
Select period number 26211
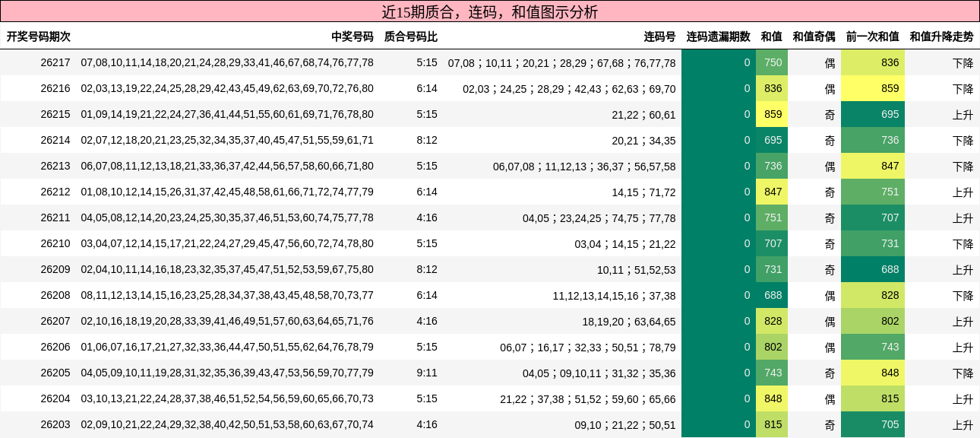click(x=55, y=217)
